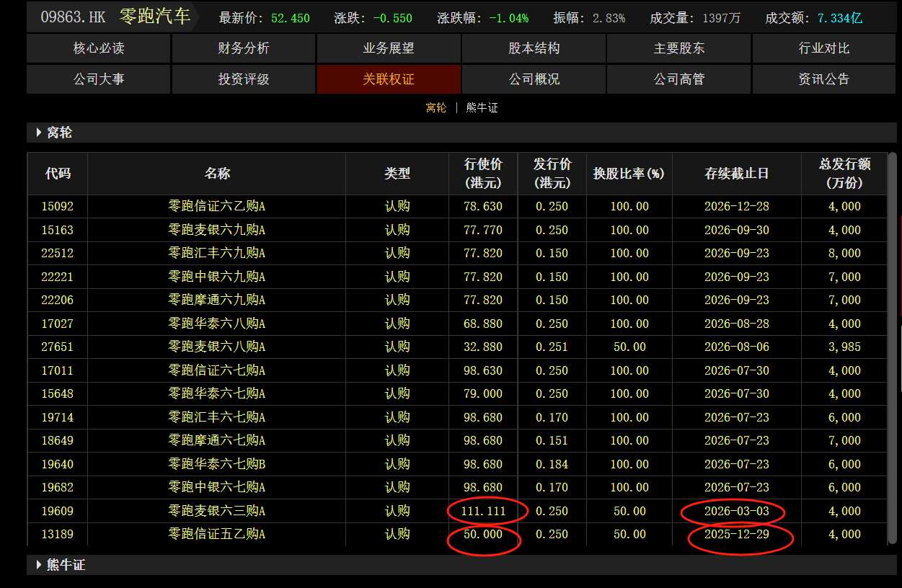Click the 总发行额(万份) column header
This screenshot has width=902, height=588.
tap(844, 174)
